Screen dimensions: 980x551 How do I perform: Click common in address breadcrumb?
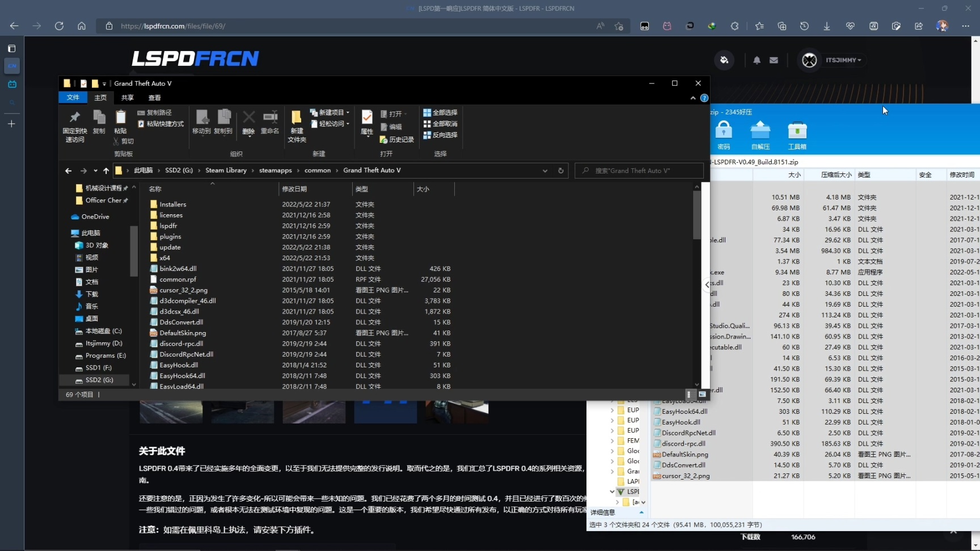point(318,171)
